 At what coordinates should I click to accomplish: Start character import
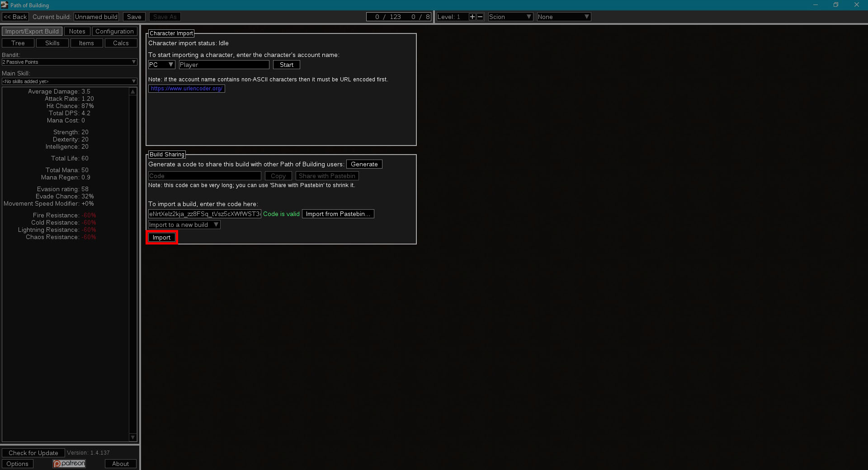[x=287, y=65]
